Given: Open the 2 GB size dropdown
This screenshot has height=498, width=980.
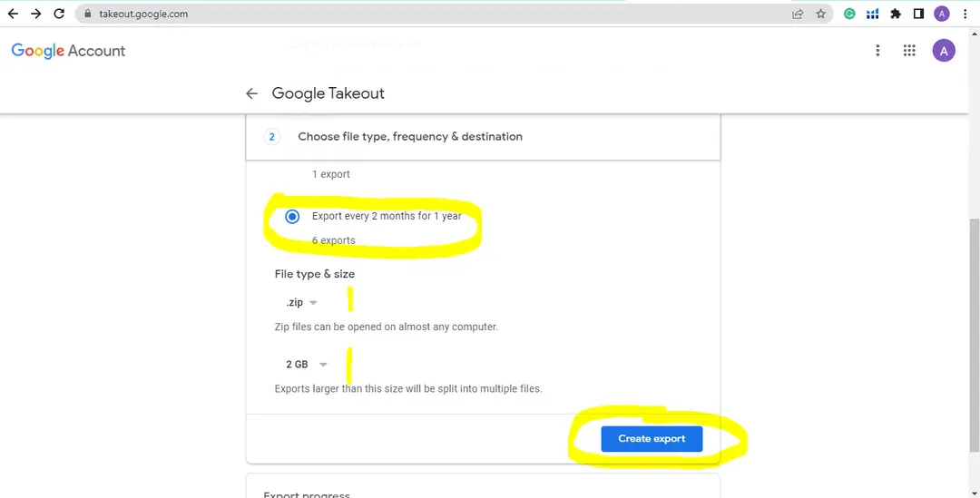Looking at the screenshot, I should [x=307, y=365].
